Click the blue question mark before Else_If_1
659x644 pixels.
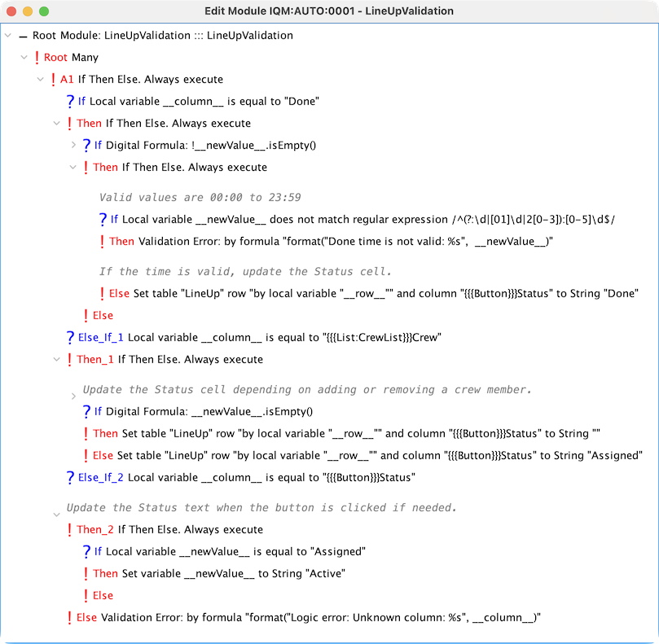tap(71, 337)
